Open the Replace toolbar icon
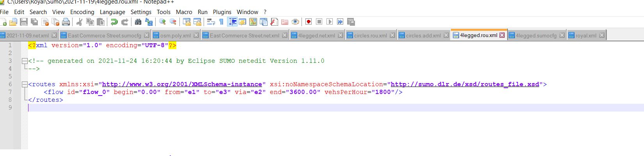The width and height of the screenshot is (644, 156). pyautogui.click(x=149, y=22)
